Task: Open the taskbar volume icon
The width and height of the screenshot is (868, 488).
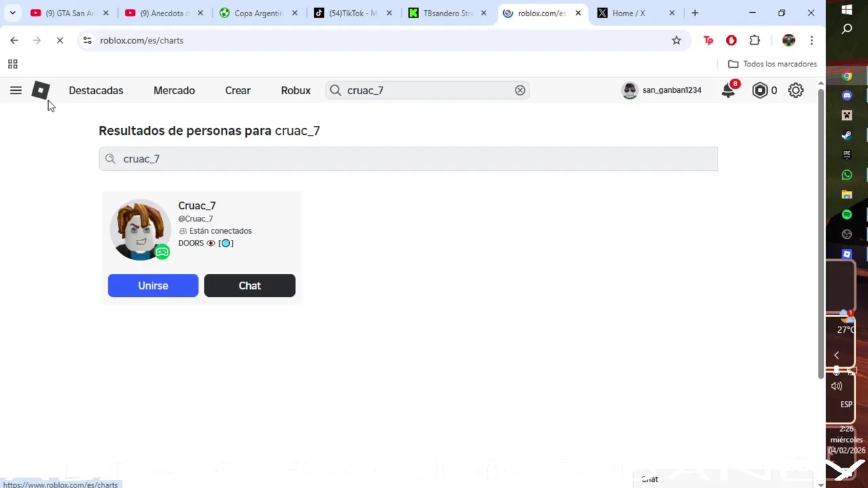Action: pos(837,386)
